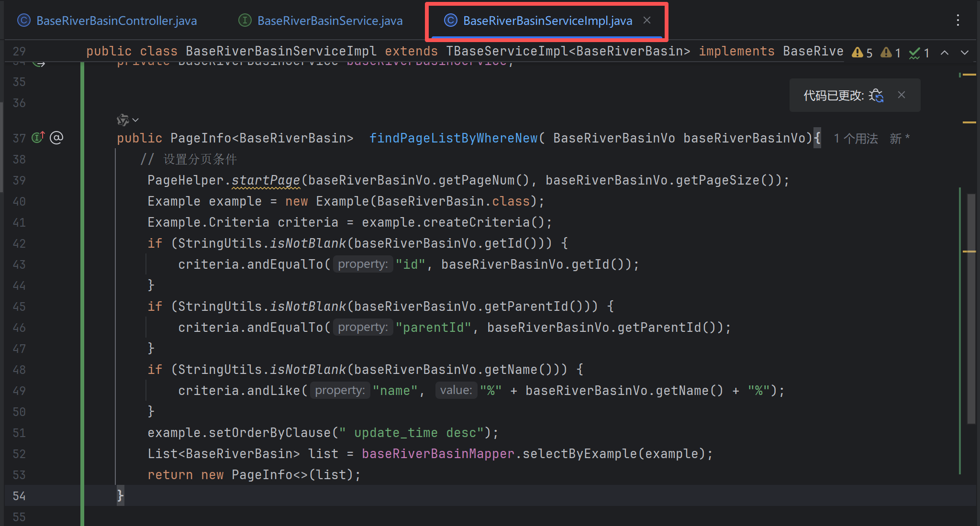Click the '新 *' author inlay hint

pos(900,139)
